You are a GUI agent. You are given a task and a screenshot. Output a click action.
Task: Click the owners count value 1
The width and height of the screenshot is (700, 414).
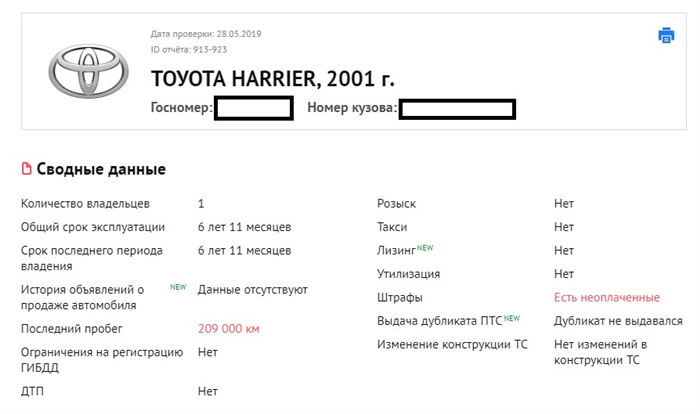pyautogui.click(x=201, y=204)
